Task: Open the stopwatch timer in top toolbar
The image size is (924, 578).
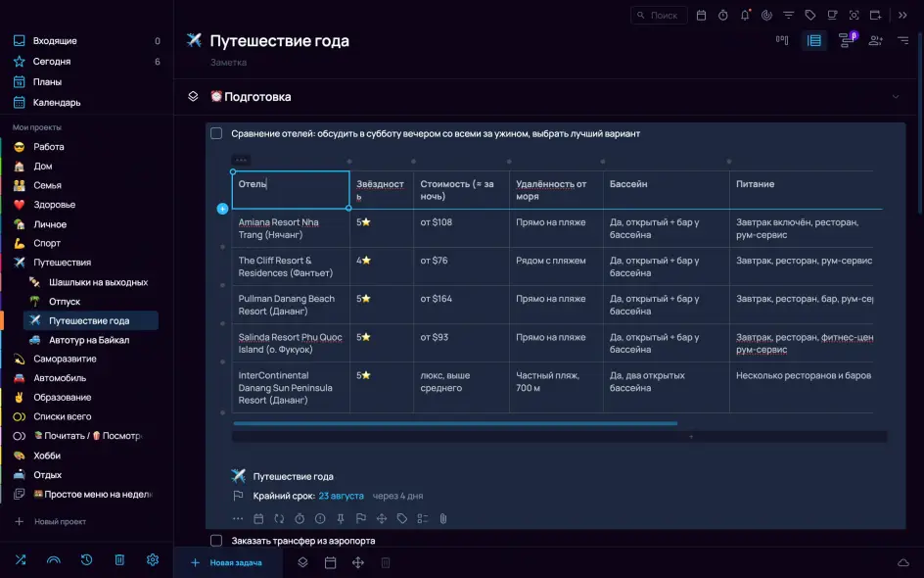Action: click(x=722, y=15)
